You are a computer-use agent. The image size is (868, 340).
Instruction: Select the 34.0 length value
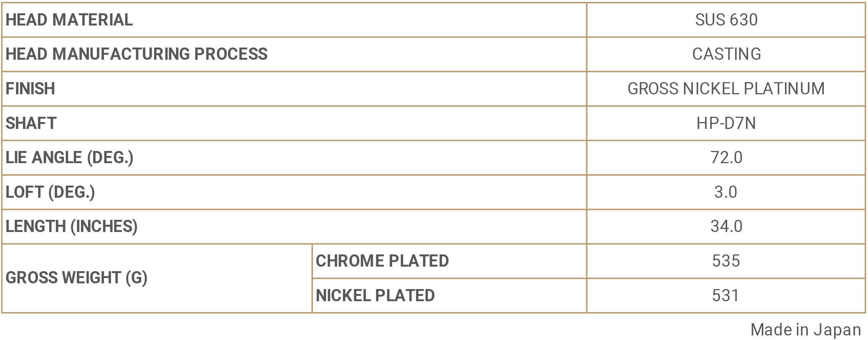(726, 226)
